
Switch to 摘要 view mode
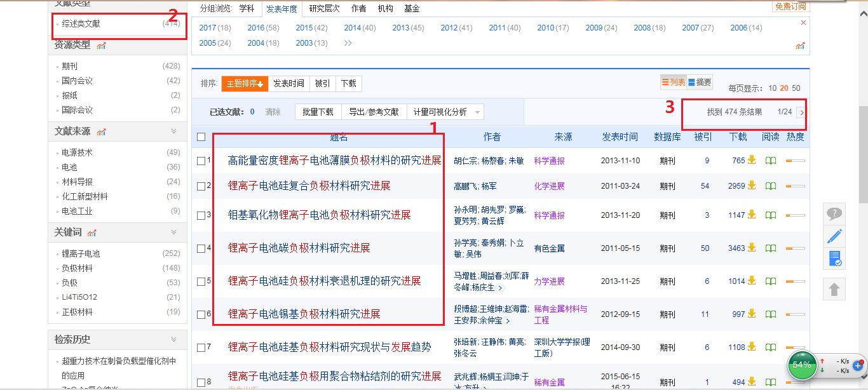[700, 82]
